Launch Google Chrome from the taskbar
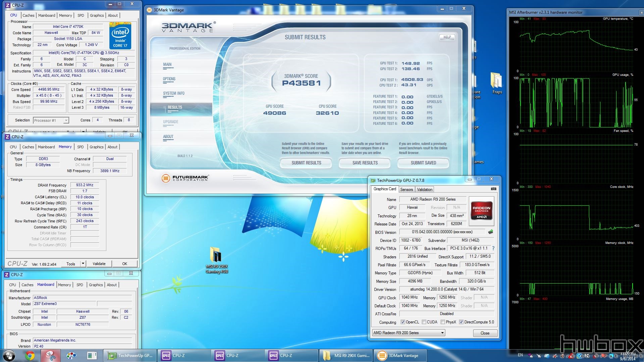The width and height of the screenshot is (644, 362). [x=30, y=356]
